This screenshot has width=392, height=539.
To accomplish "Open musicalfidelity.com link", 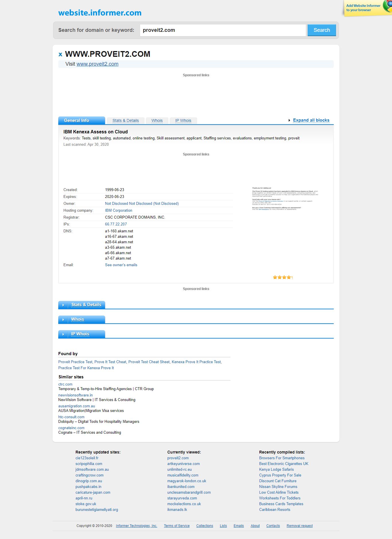I will [x=183, y=475].
